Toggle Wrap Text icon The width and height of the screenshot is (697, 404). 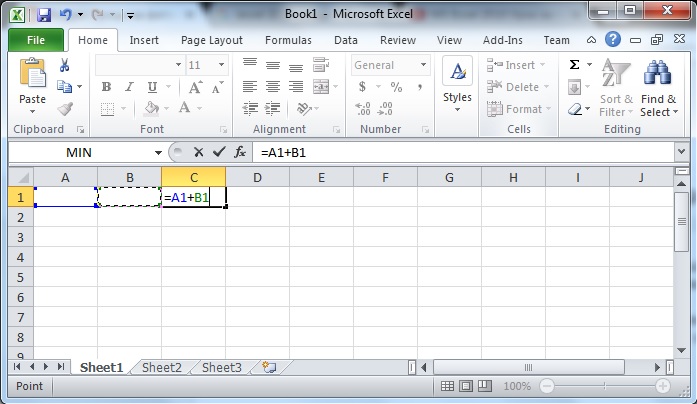pos(320,65)
